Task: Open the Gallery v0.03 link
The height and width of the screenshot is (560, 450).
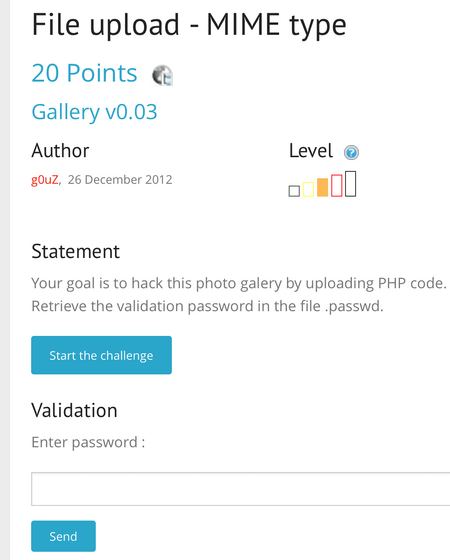Action: (x=94, y=112)
